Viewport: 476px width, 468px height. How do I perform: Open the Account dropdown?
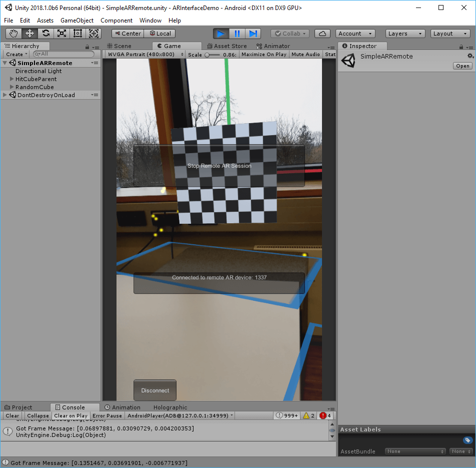tap(355, 34)
